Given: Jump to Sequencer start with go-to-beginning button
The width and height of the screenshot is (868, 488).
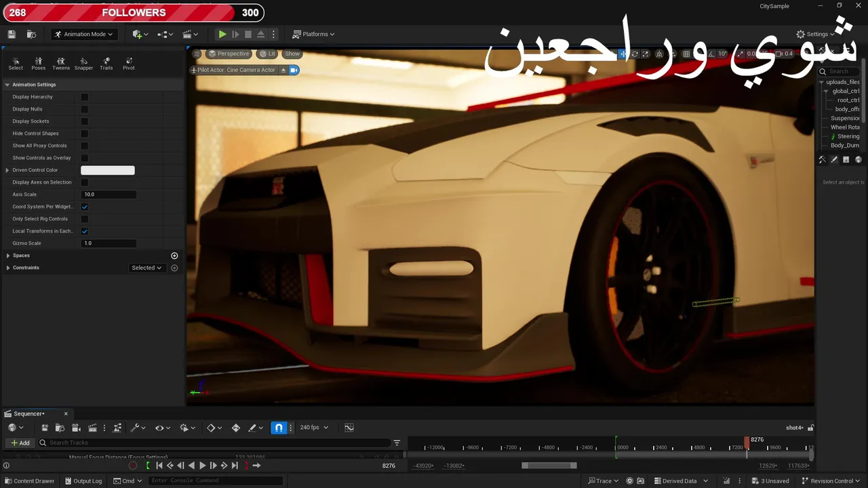Looking at the screenshot, I should pyautogui.click(x=159, y=466).
